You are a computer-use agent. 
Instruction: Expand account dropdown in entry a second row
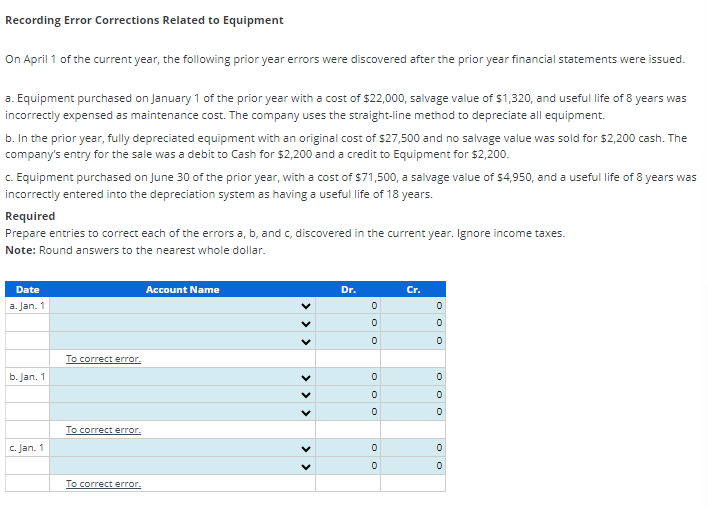pos(182,323)
